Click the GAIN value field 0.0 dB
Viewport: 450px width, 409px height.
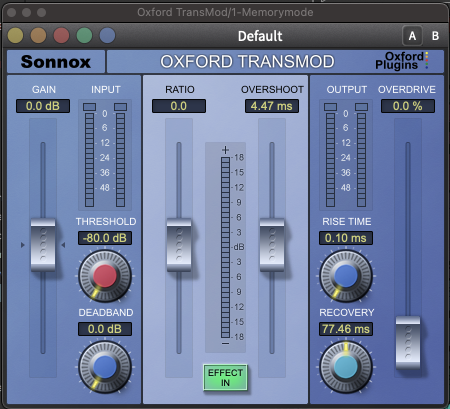tap(43, 106)
